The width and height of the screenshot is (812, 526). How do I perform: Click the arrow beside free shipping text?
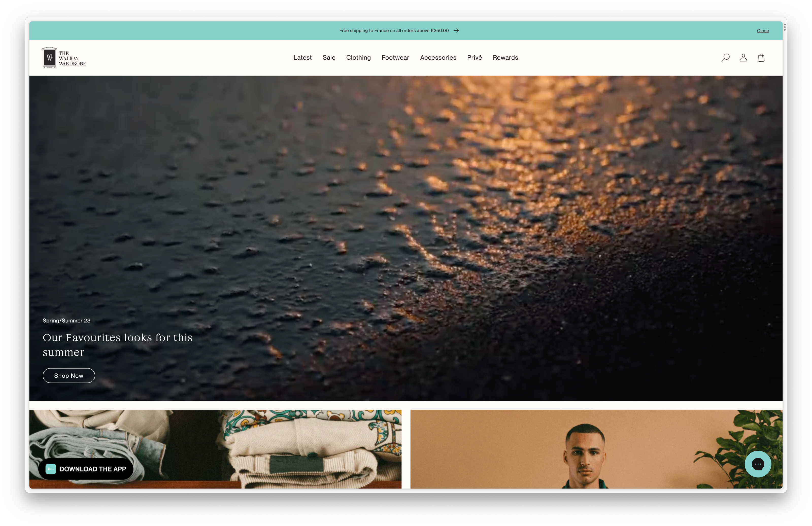(x=456, y=31)
